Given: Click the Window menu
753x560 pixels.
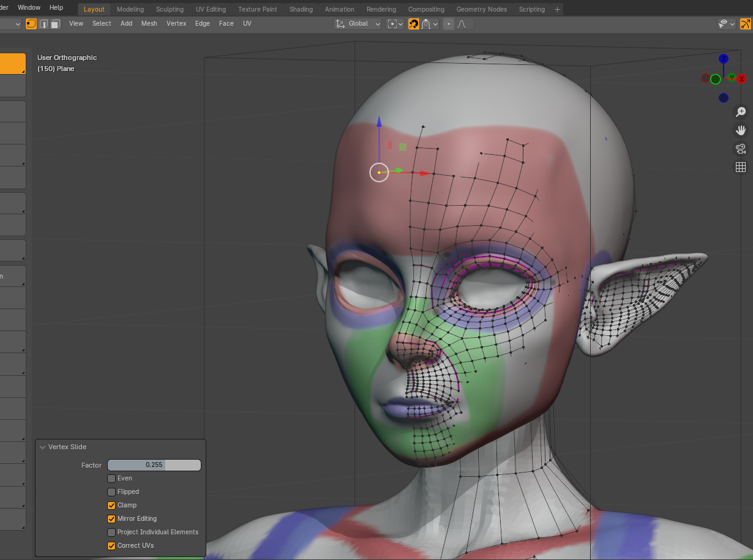Looking at the screenshot, I should [x=29, y=7].
